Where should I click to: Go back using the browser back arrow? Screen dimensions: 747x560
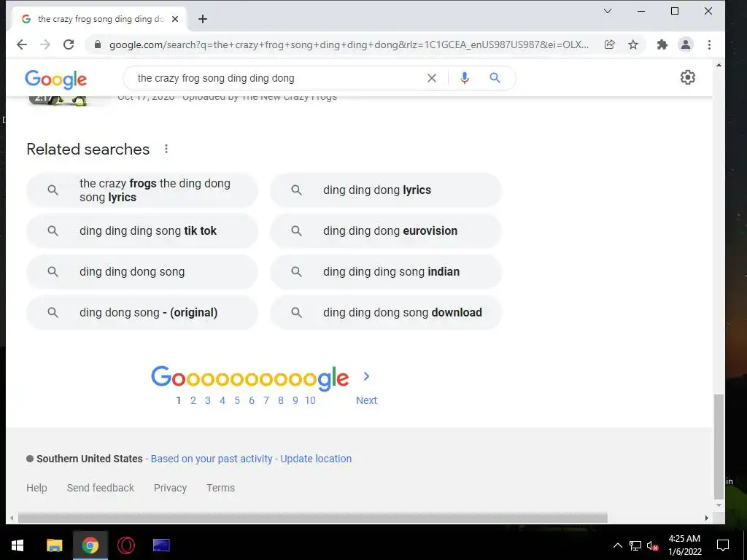click(x=22, y=44)
